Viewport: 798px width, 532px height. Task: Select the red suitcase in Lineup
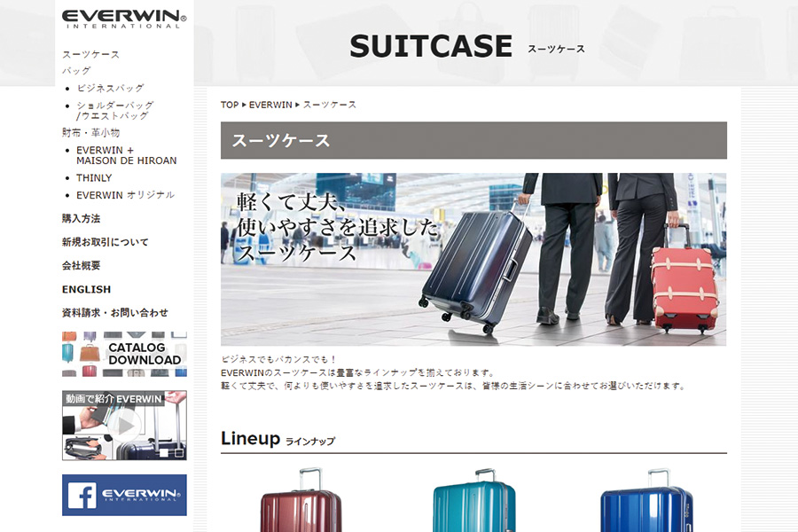(301, 500)
